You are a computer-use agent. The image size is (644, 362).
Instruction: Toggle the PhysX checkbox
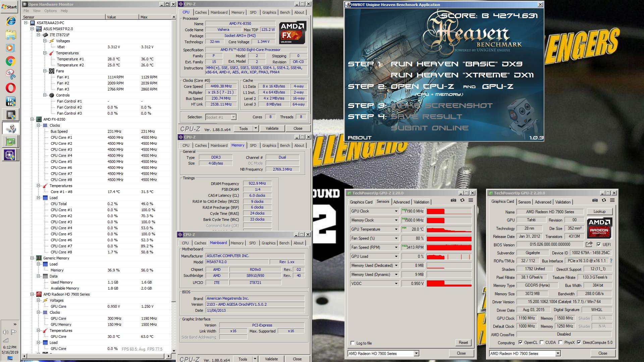click(560, 343)
